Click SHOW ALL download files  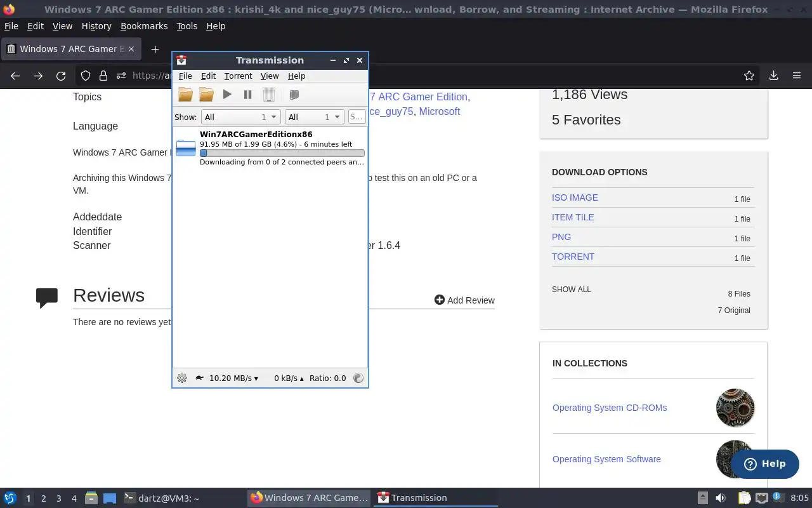point(572,290)
